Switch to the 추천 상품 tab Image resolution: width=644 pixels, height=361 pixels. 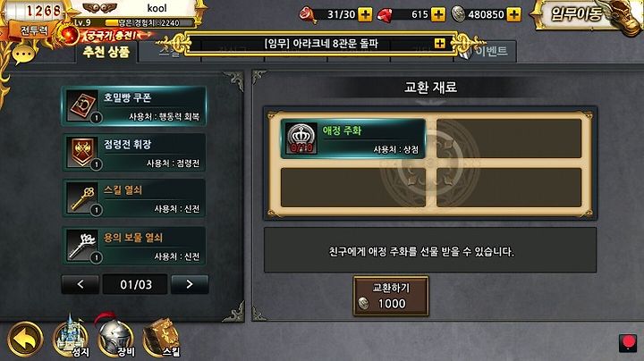coord(106,52)
